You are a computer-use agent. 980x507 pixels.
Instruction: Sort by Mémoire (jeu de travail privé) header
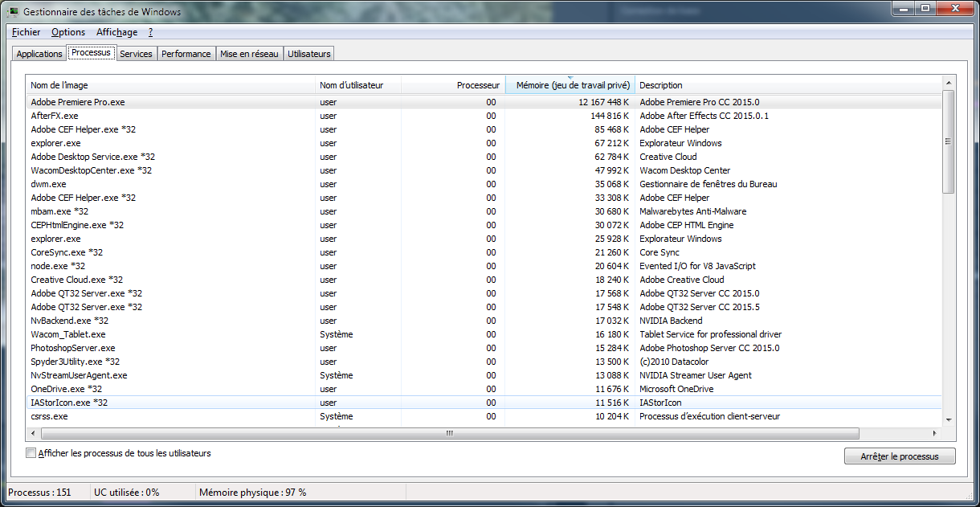coord(570,85)
